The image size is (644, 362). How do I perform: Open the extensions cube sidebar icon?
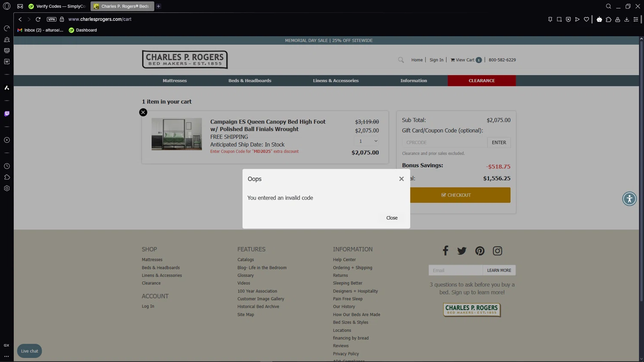click(x=7, y=177)
